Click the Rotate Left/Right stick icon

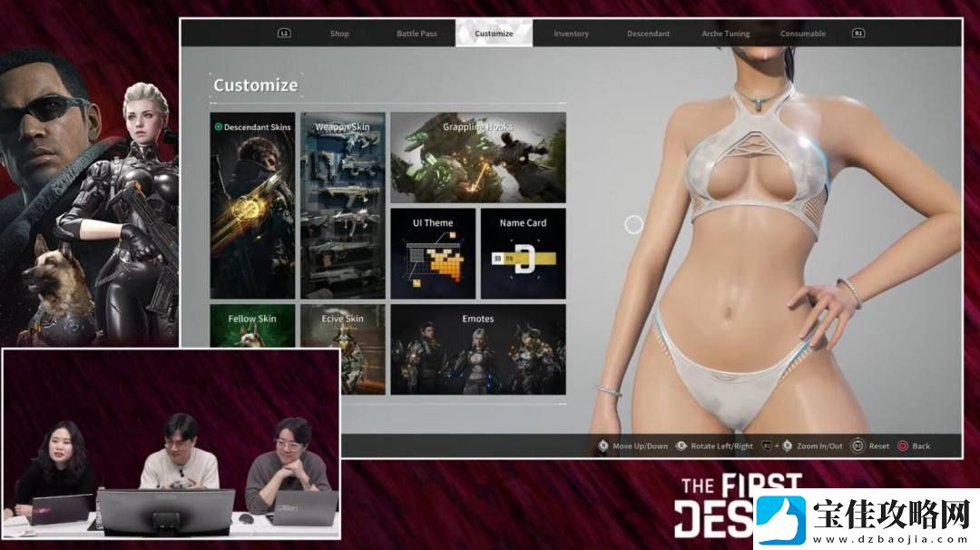coord(681,446)
